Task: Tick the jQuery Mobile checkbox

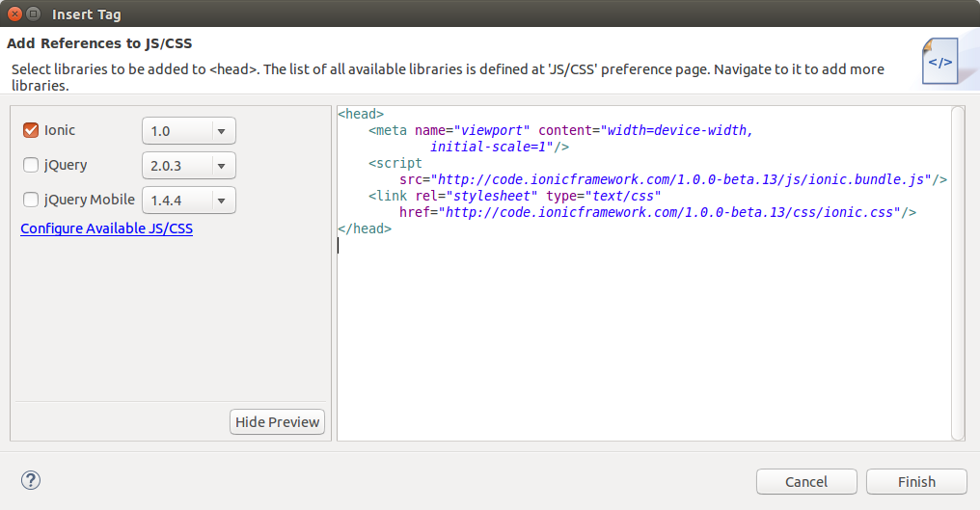Action: coord(31,200)
